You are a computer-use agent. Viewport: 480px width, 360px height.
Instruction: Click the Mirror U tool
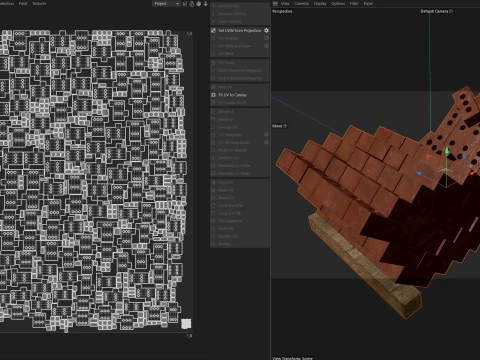tap(240, 112)
